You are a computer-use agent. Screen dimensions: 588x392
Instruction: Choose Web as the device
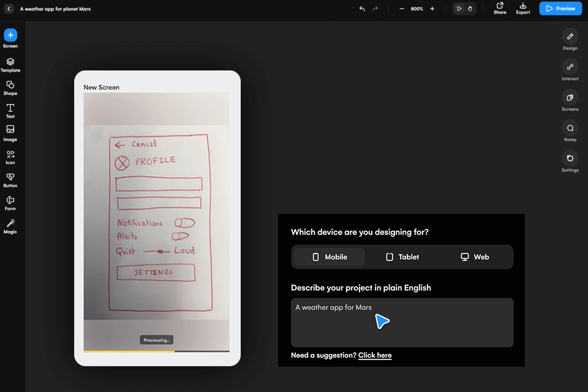click(x=475, y=257)
